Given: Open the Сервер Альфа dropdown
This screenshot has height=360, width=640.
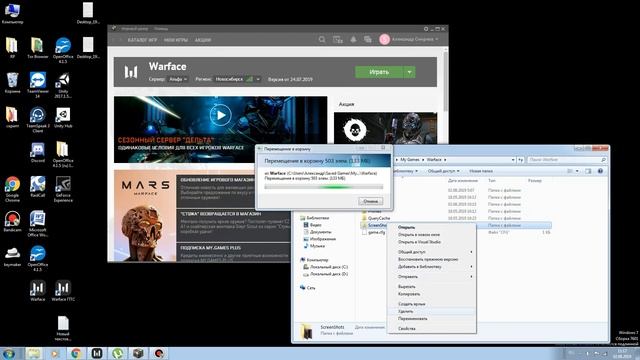Looking at the screenshot, I should pyautogui.click(x=178, y=79).
